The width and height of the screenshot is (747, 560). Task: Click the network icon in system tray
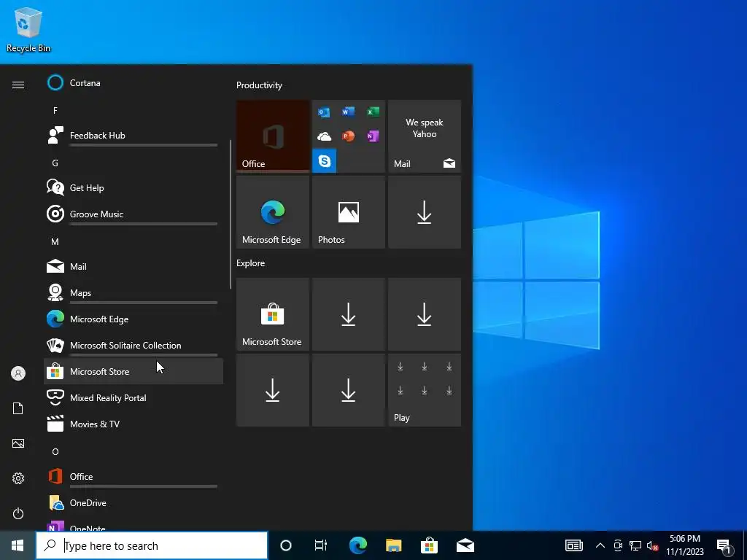[x=635, y=545]
